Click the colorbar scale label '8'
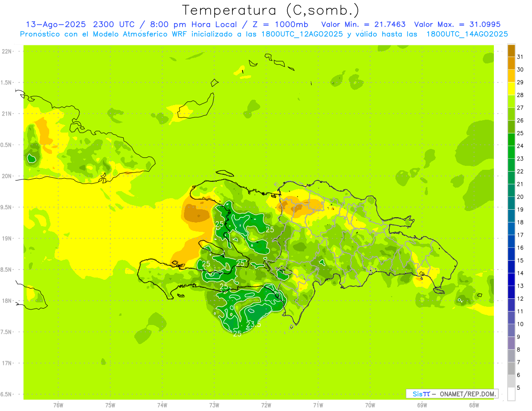This screenshot has height=411, width=532. (519, 350)
